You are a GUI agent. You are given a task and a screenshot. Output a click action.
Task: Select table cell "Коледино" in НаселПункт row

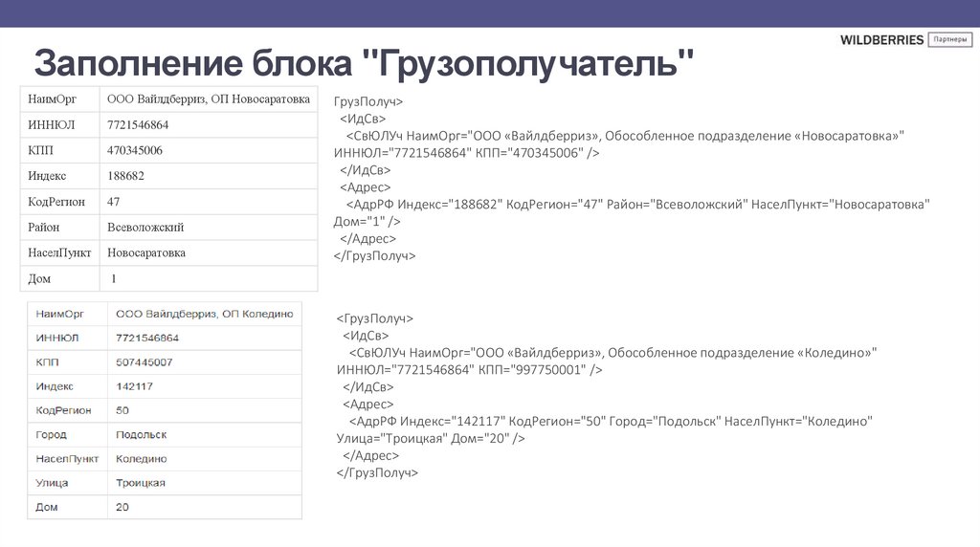click(142, 459)
